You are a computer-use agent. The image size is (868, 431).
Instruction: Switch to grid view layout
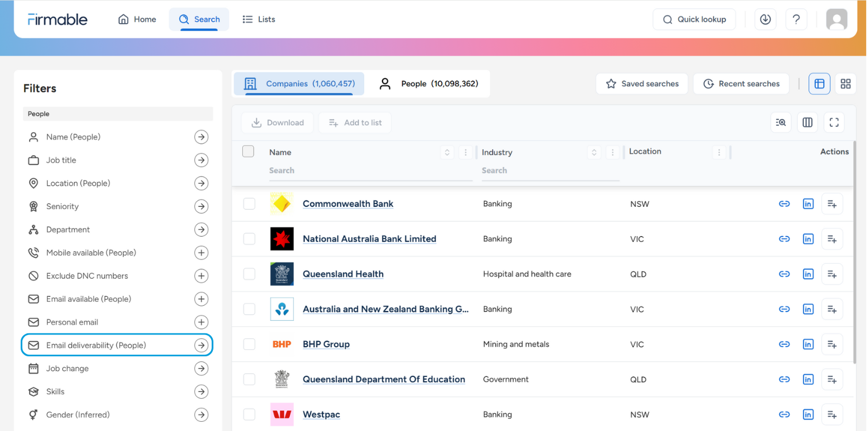click(846, 83)
